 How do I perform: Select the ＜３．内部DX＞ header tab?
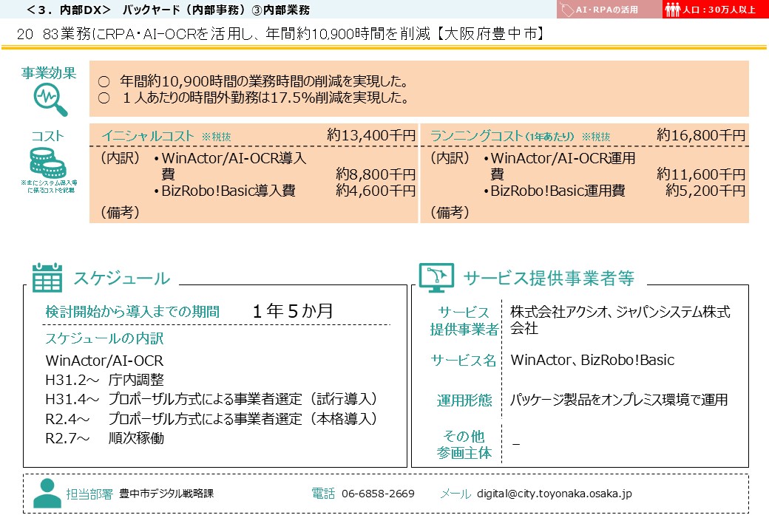[x=55, y=10]
